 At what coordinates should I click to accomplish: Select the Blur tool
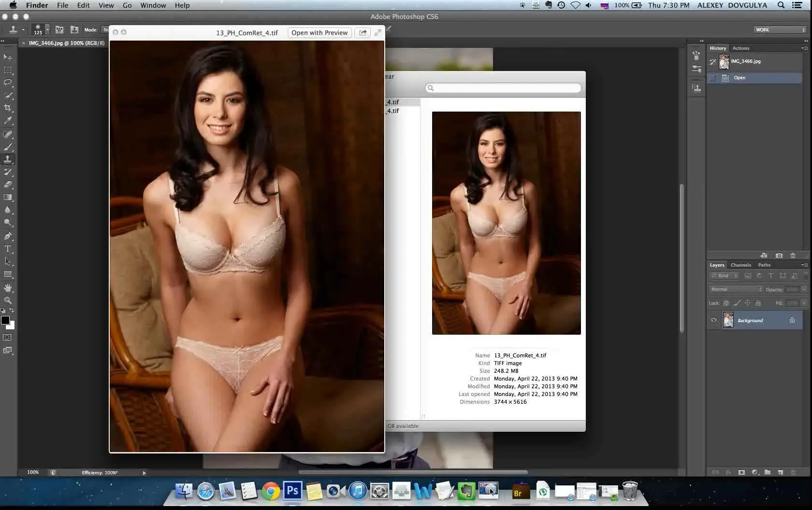click(8, 210)
